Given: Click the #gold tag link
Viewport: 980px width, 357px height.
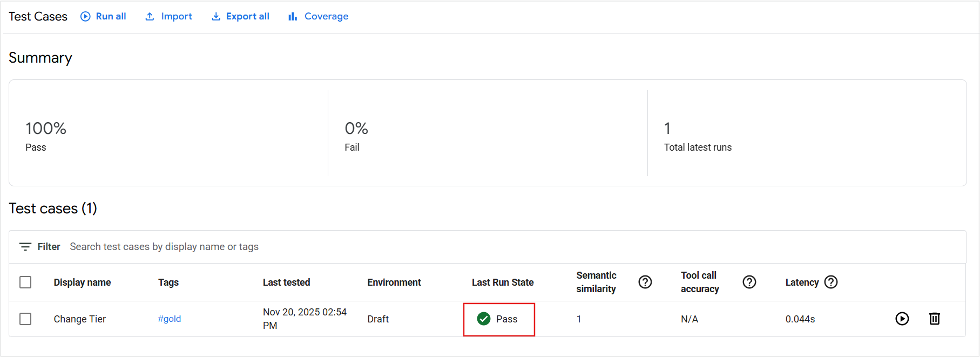Looking at the screenshot, I should coord(169,319).
